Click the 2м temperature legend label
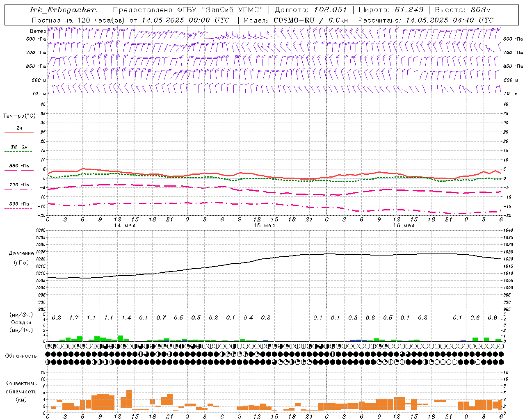Screen dimensions: 525x420 pos(19,128)
